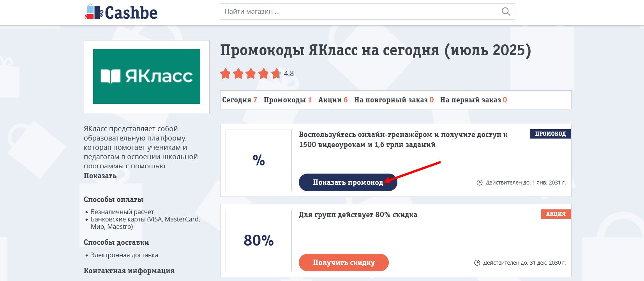Click clock icon beside '31 дек. 2030 г.'
The width and height of the screenshot is (644, 281).
click(477, 263)
